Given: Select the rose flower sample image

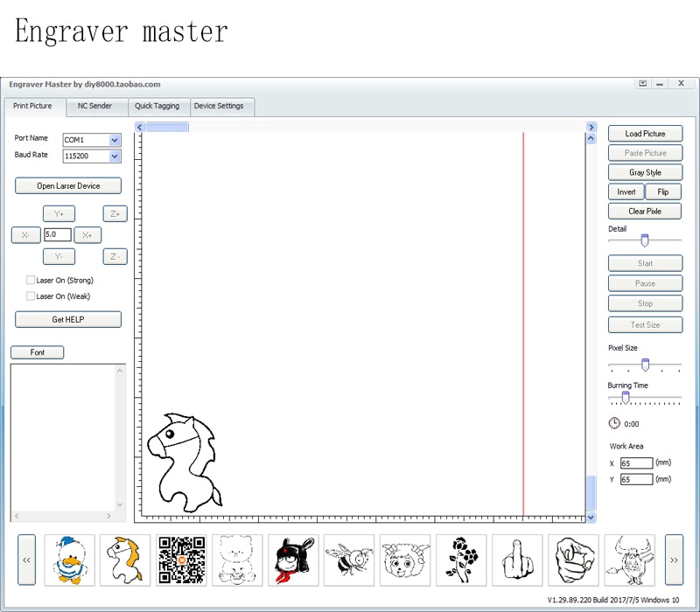Looking at the screenshot, I should click(461, 560).
